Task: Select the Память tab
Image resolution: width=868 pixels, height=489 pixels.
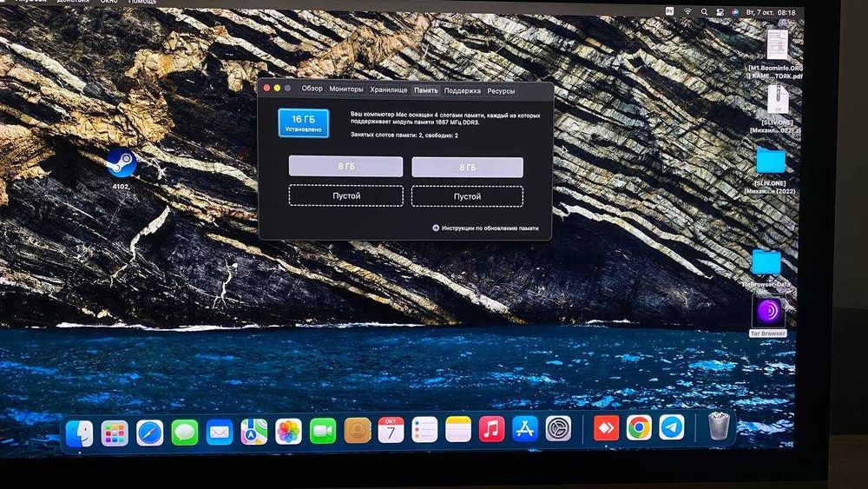Action: [x=425, y=89]
